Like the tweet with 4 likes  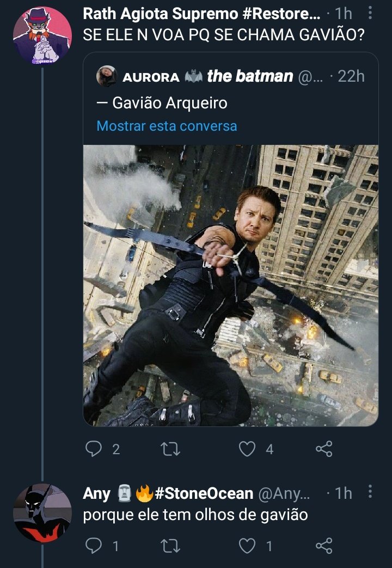click(x=247, y=449)
